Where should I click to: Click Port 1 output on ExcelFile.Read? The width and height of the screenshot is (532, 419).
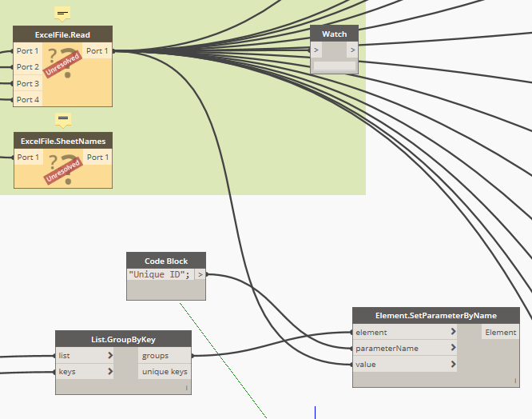pos(97,51)
